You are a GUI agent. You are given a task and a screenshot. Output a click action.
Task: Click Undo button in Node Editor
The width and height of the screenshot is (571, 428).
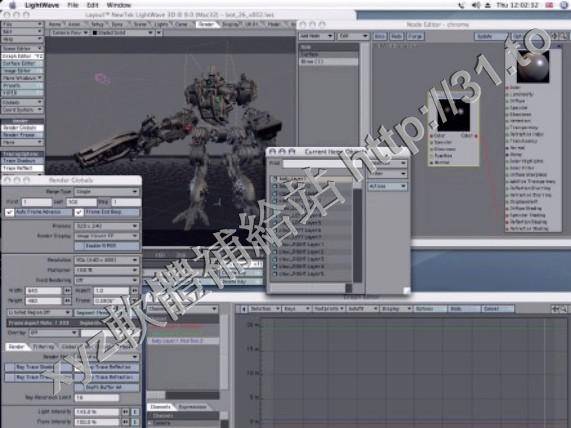tap(380, 36)
